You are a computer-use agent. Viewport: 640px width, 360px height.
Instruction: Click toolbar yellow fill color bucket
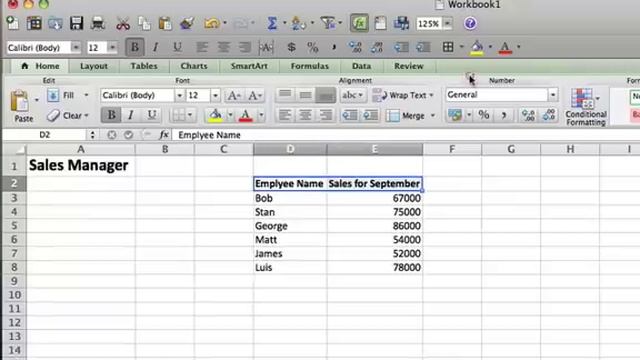pyautogui.click(x=476, y=47)
